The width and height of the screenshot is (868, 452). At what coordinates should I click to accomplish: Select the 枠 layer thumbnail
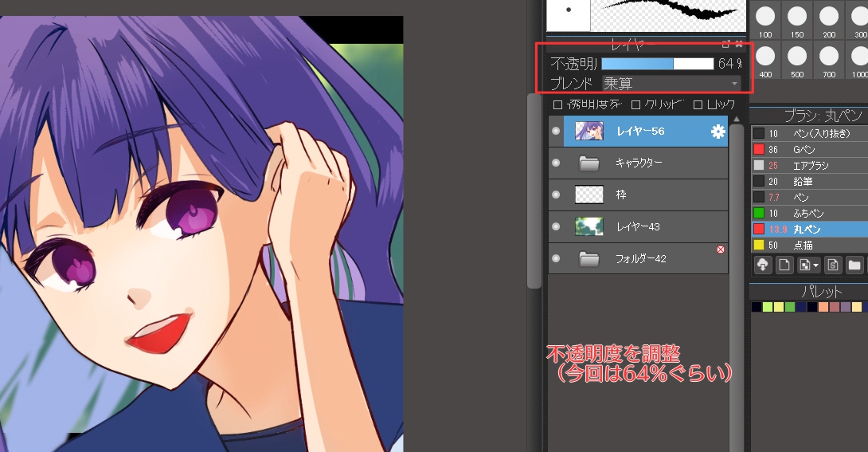coord(589,195)
